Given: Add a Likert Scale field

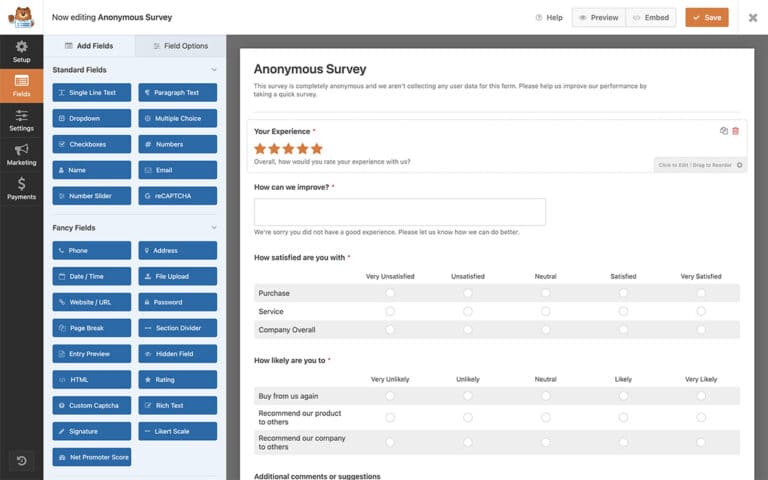Looking at the screenshot, I should coord(177,432).
